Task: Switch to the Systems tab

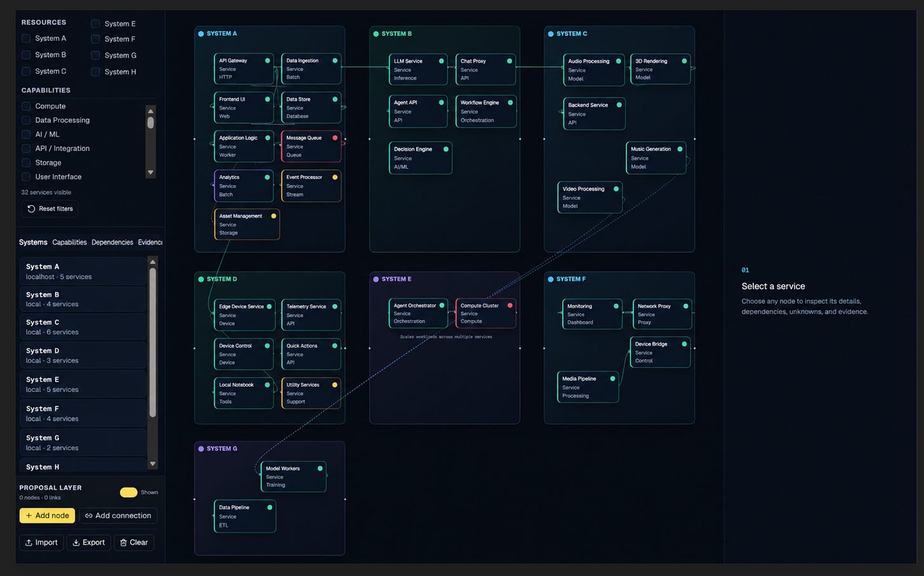Action: [33, 242]
